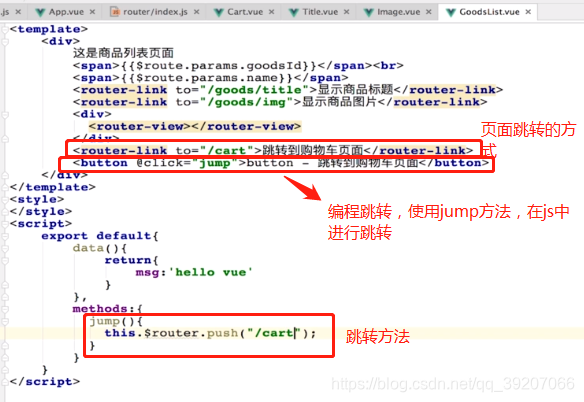The height and width of the screenshot is (402, 584).
Task: Click the "/cart" value in router-link to attribute
Action: pyautogui.click(x=226, y=151)
